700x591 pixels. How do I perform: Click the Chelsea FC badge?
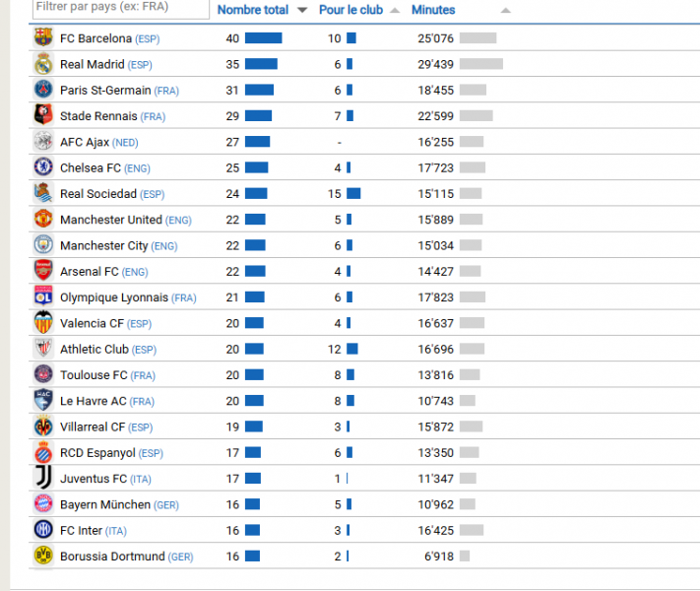(43, 167)
